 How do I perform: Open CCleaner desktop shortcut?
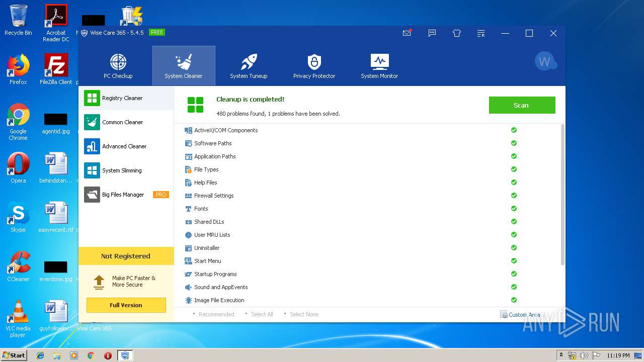(x=18, y=267)
